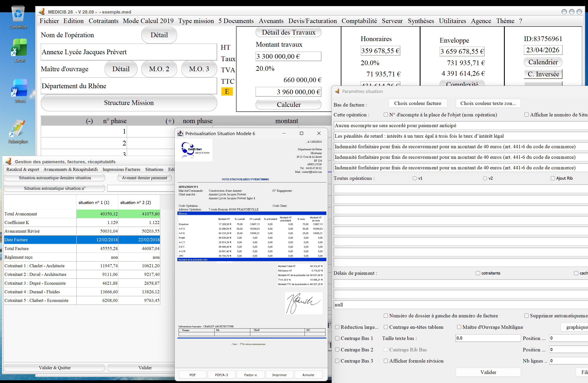The image size is (588, 383).
Task: Open Choix couleur texte zone picker
Action: click(x=488, y=103)
